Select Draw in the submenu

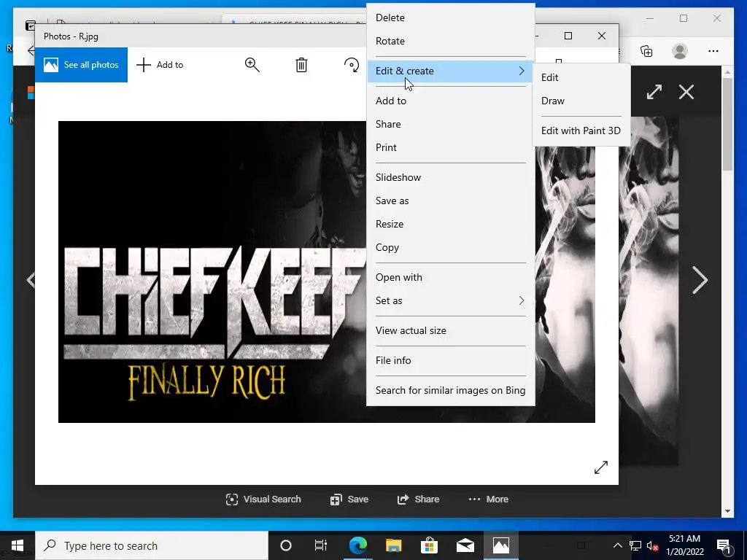coord(581,101)
